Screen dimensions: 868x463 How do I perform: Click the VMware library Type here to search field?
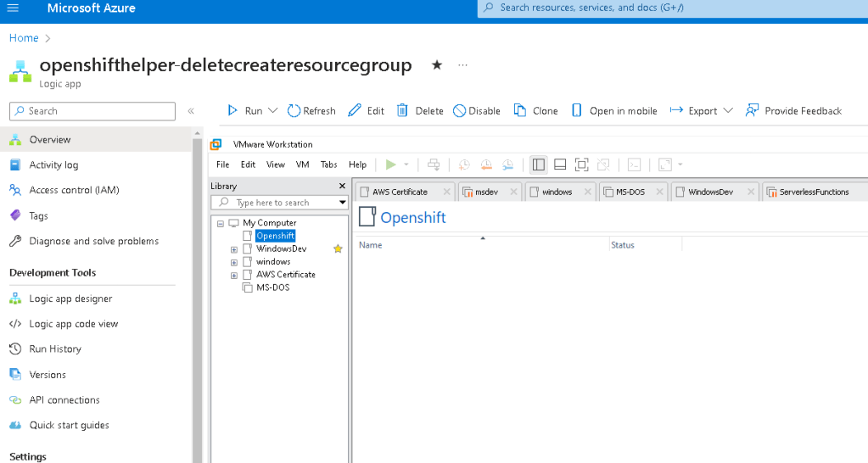click(279, 203)
